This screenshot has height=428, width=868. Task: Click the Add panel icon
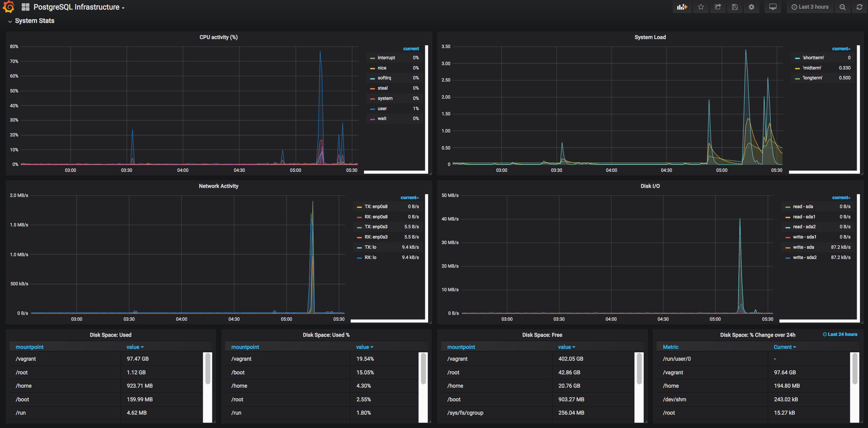682,7
